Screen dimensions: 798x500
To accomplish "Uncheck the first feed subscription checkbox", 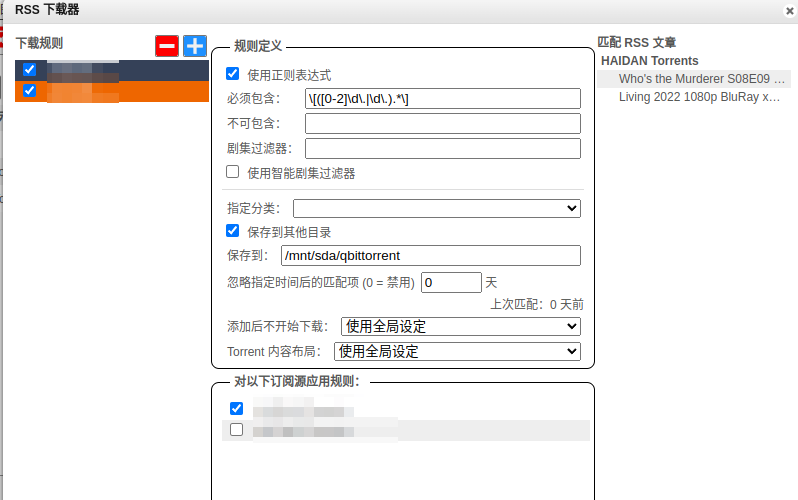I will [x=237, y=408].
